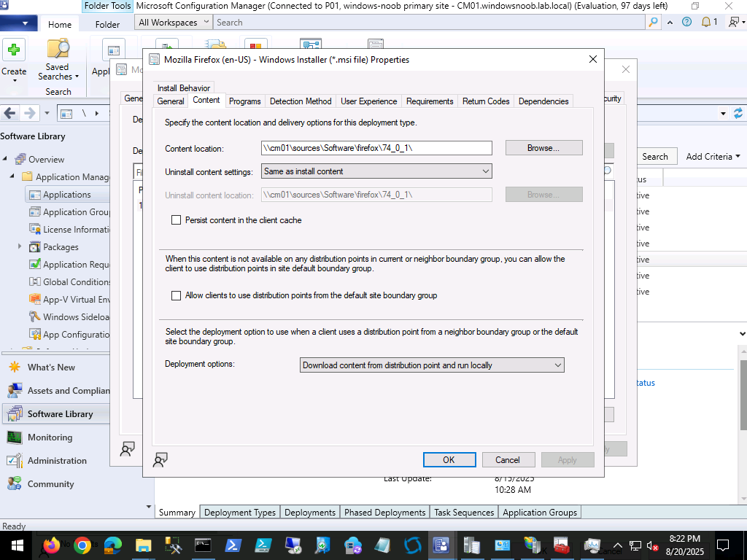Browse for the content location

click(x=543, y=147)
